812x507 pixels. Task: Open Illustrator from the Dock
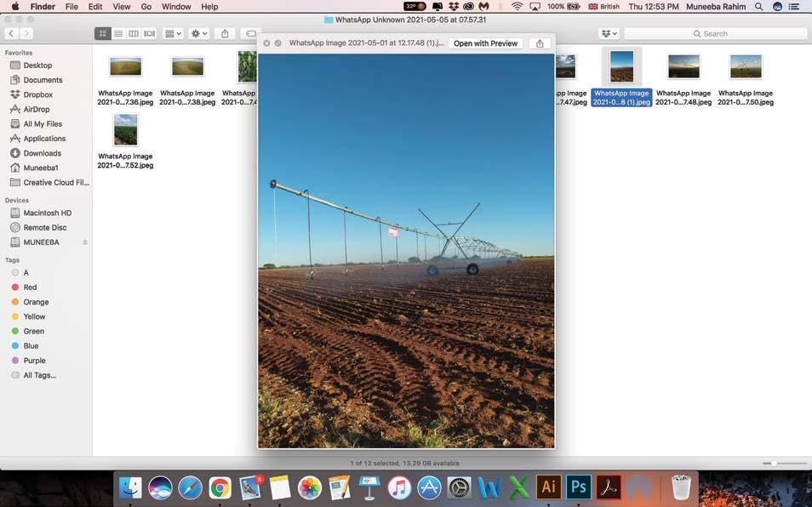pyautogui.click(x=547, y=487)
